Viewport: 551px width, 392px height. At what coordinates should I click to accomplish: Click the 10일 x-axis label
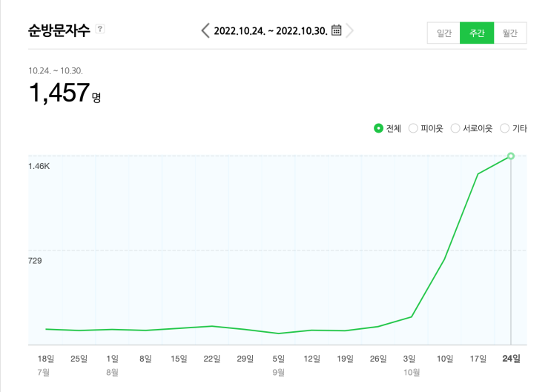(x=445, y=359)
